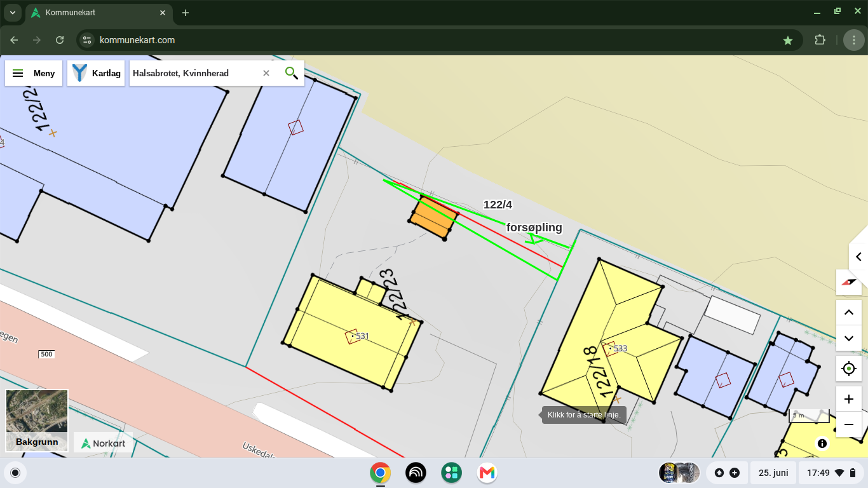Expand the collapsed right side panel arrow
The image size is (868, 488).
click(858, 257)
